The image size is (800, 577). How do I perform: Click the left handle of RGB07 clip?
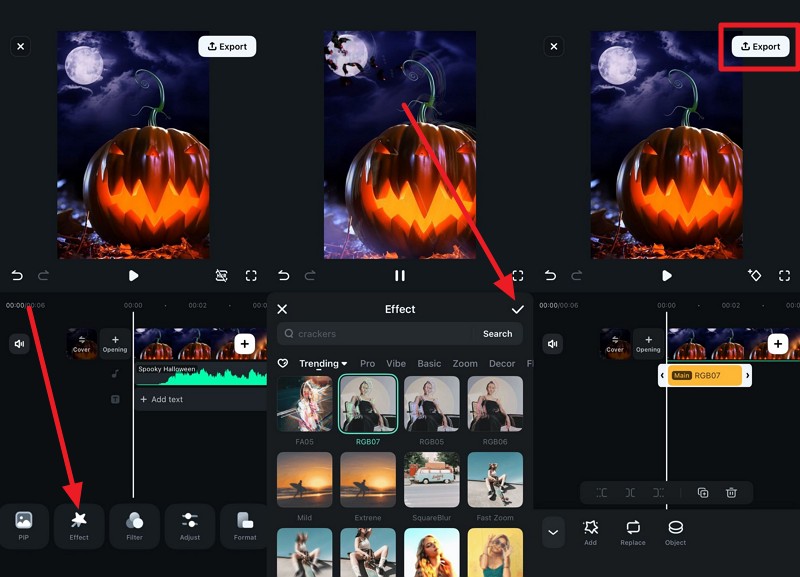click(x=662, y=376)
